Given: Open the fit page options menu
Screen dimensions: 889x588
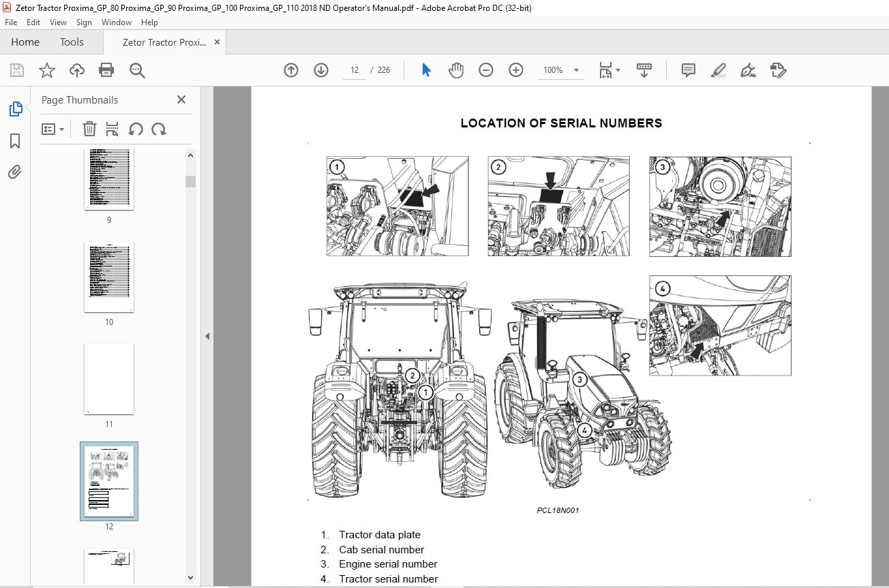Looking at the screenshot, I should 609,70.
